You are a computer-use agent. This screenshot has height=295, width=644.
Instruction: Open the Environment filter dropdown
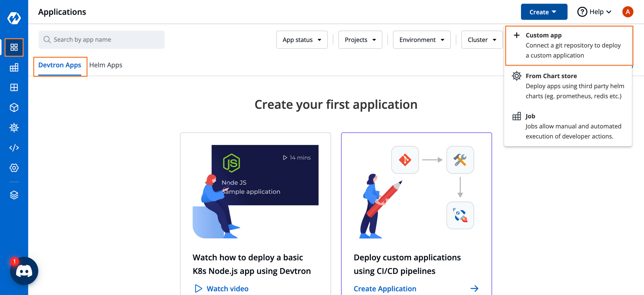(421, 40)
